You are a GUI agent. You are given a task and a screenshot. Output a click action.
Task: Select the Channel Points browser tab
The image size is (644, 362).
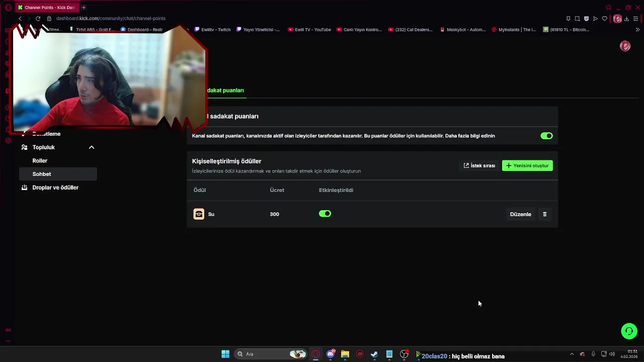pyautogui.click(x=47, y=8)
